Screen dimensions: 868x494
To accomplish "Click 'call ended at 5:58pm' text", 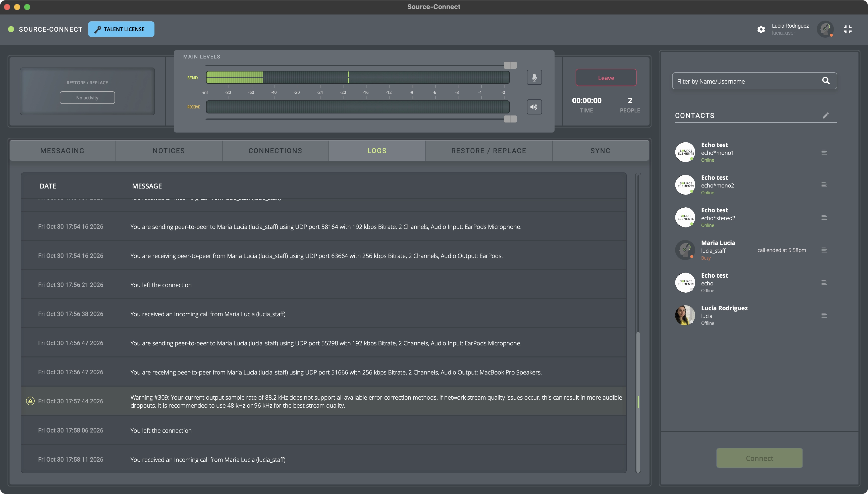I will click(x=781, y=250).
